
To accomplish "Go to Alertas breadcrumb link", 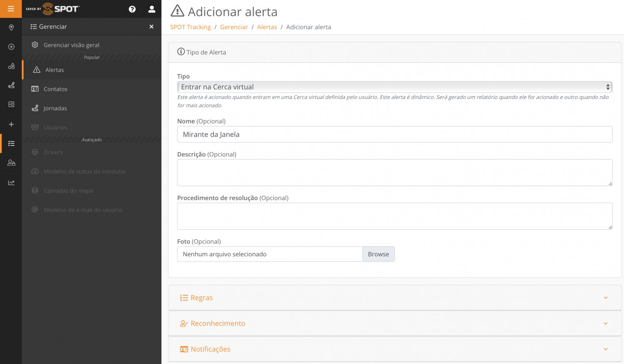I will [x=267, y=27].
